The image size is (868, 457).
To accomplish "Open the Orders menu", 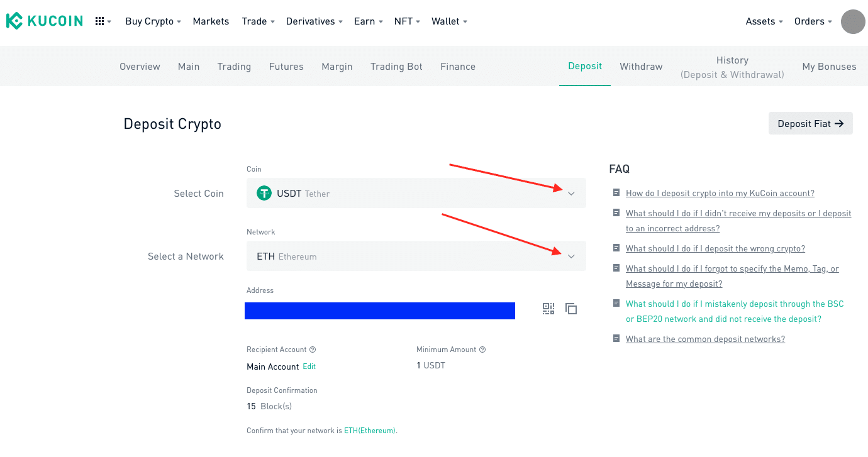I will point(813,21).
